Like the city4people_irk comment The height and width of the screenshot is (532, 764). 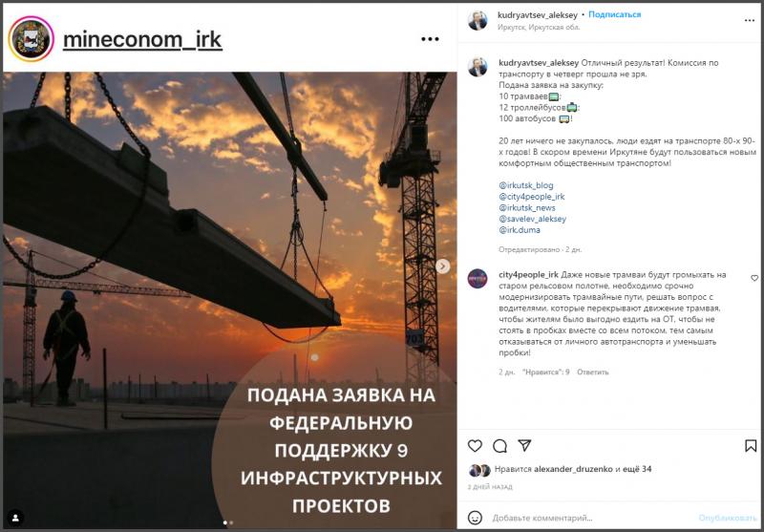[x=754, y=278]
